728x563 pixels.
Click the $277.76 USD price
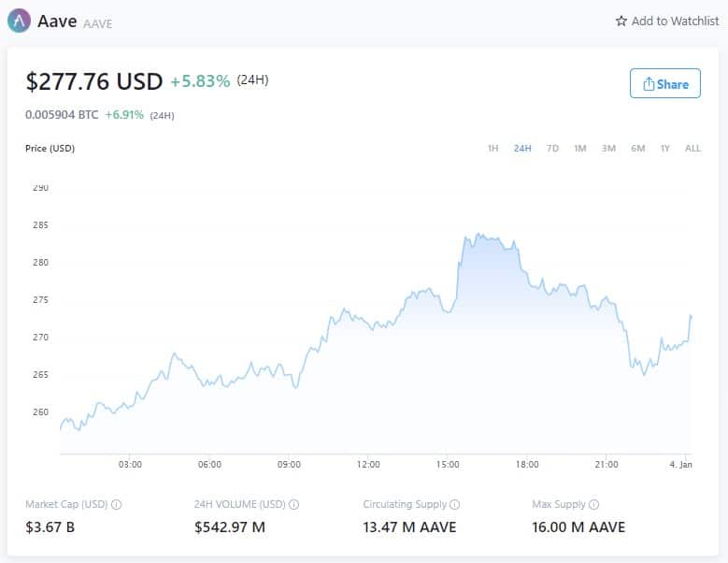(x=94, y=81)
